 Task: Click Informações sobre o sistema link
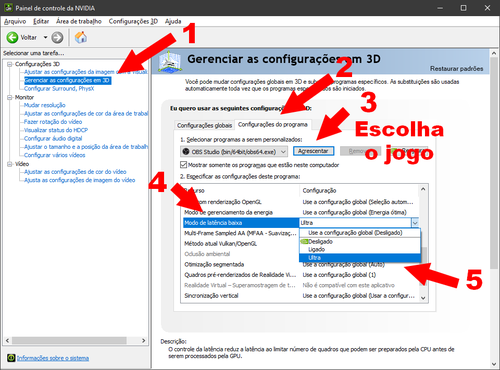[53, 358]
